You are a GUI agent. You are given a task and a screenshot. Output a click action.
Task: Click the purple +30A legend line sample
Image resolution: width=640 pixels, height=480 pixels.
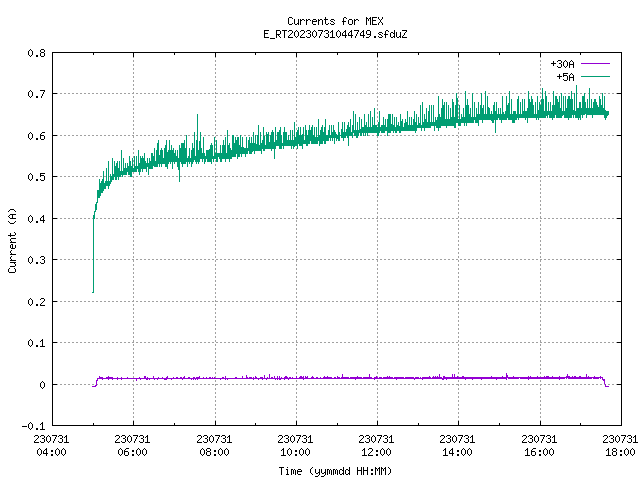(595, 64)
